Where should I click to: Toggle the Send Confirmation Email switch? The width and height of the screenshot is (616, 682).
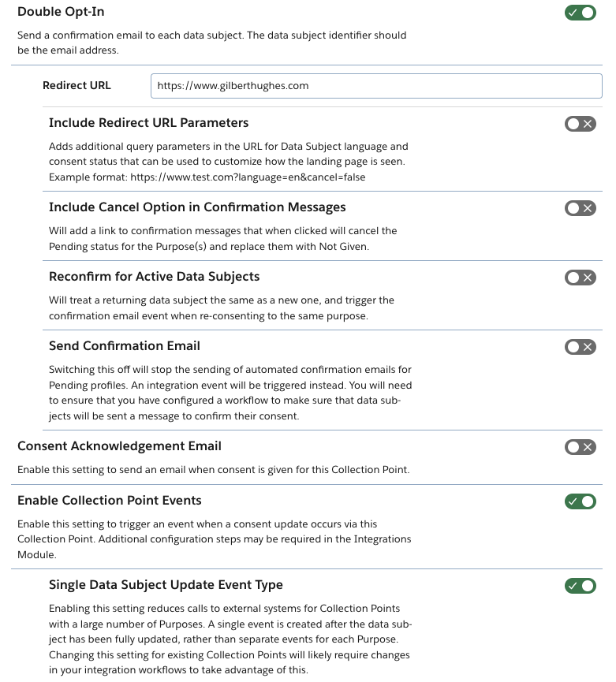pos(580,347)
